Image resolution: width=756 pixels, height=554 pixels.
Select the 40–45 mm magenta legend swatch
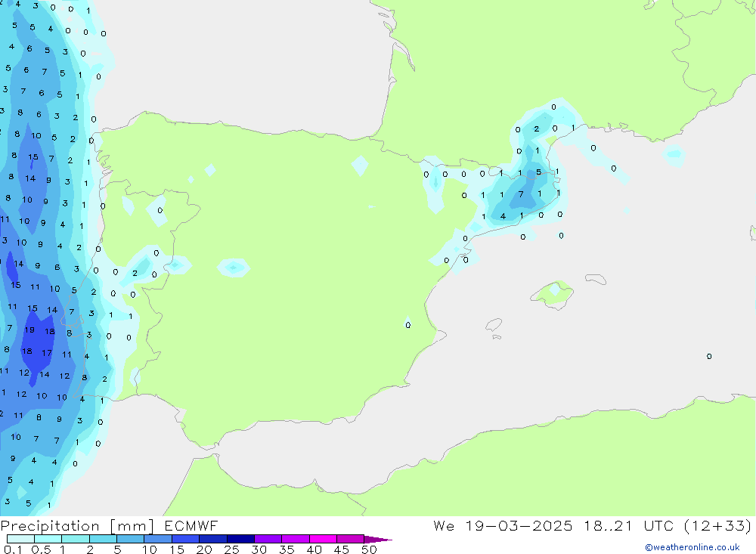coord(323,539)
